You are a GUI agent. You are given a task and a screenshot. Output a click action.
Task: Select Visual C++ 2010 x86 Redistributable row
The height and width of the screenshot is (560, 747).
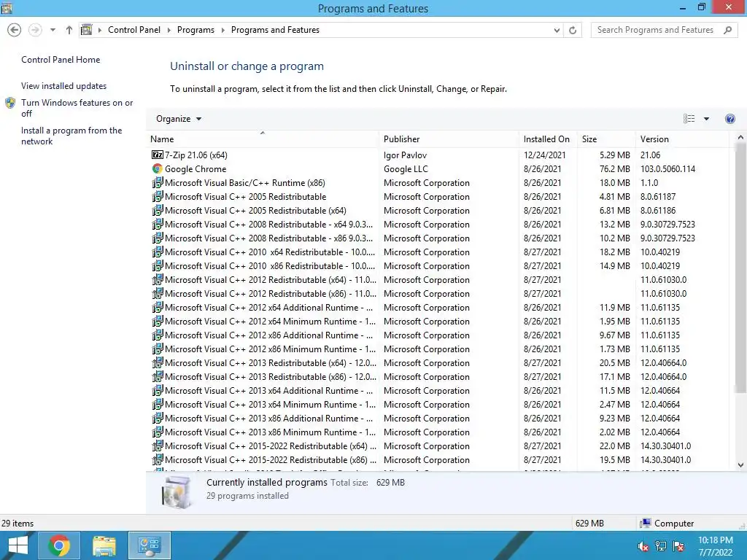[438, 265]
